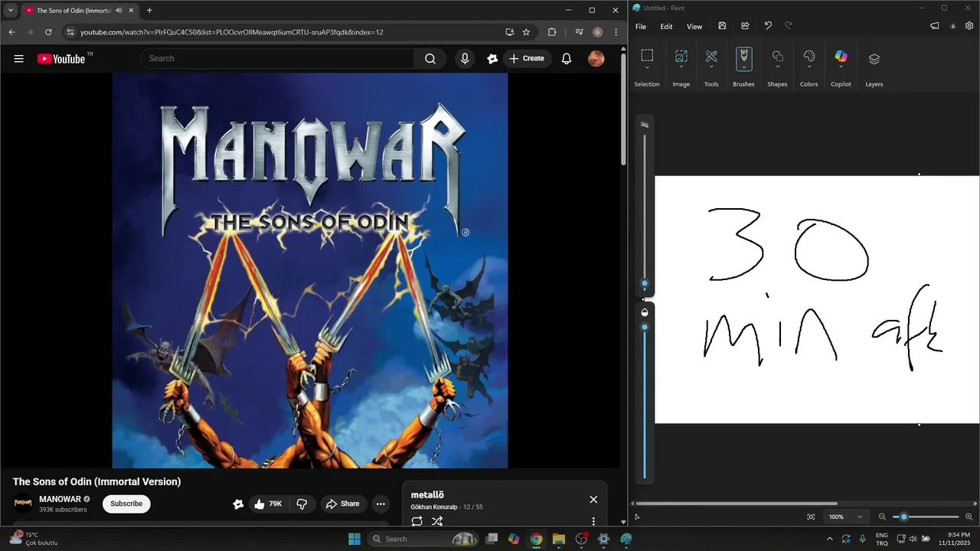980x551 pixels.
Task: Redo the last Paint action
Action: [789, 26]
